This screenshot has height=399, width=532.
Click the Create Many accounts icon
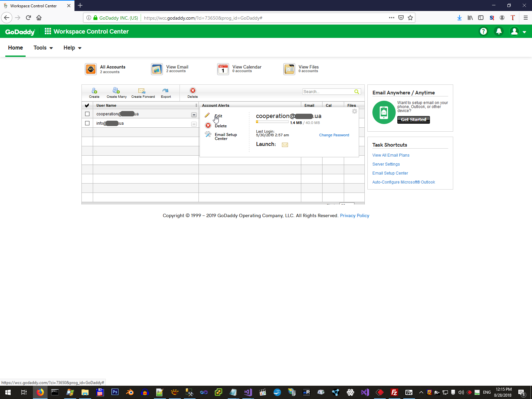116,90
